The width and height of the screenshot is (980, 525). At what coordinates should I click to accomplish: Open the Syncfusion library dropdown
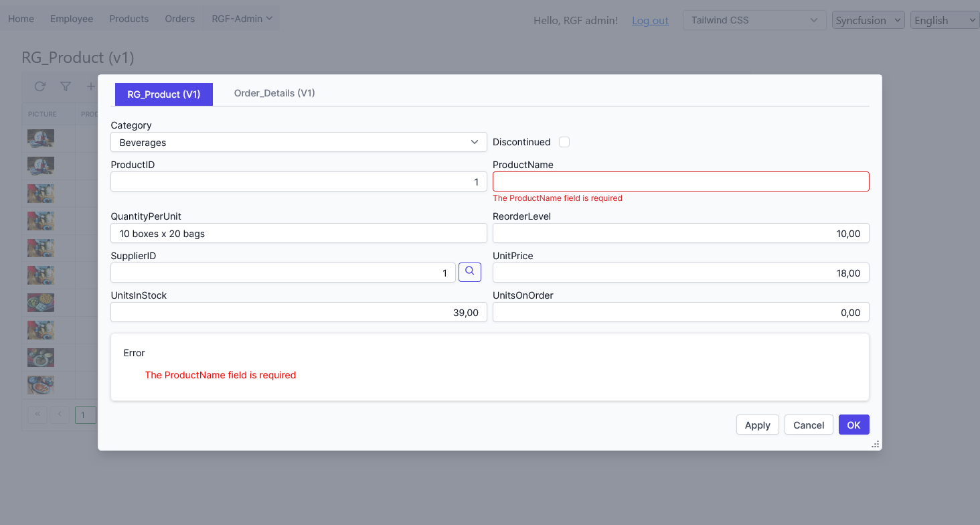(868, 20)
